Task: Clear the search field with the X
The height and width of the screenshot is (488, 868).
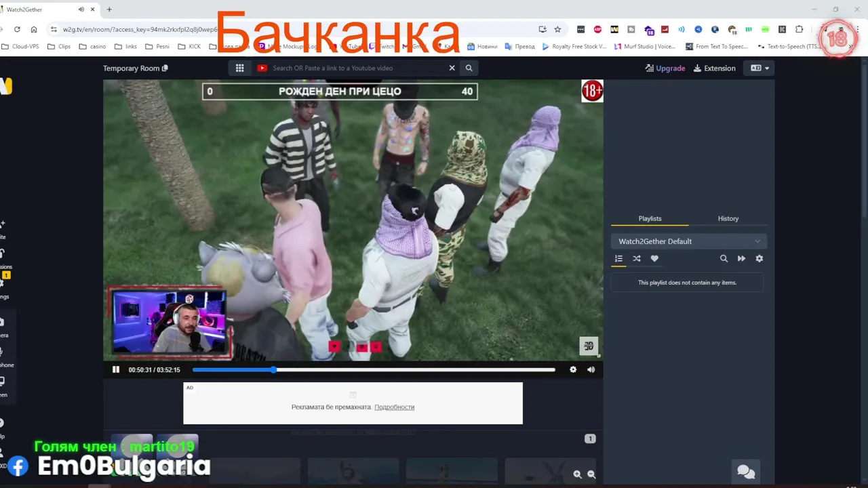Action: click(452, 68)
